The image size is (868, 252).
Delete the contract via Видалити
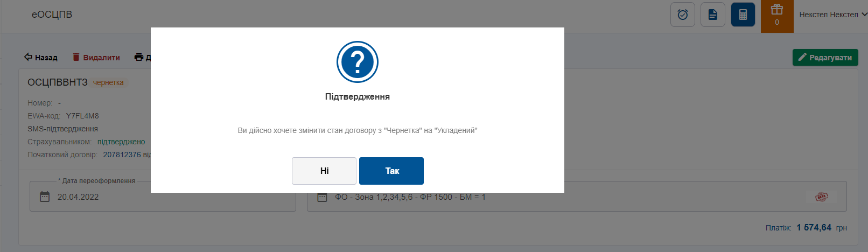tap(96, 57)
